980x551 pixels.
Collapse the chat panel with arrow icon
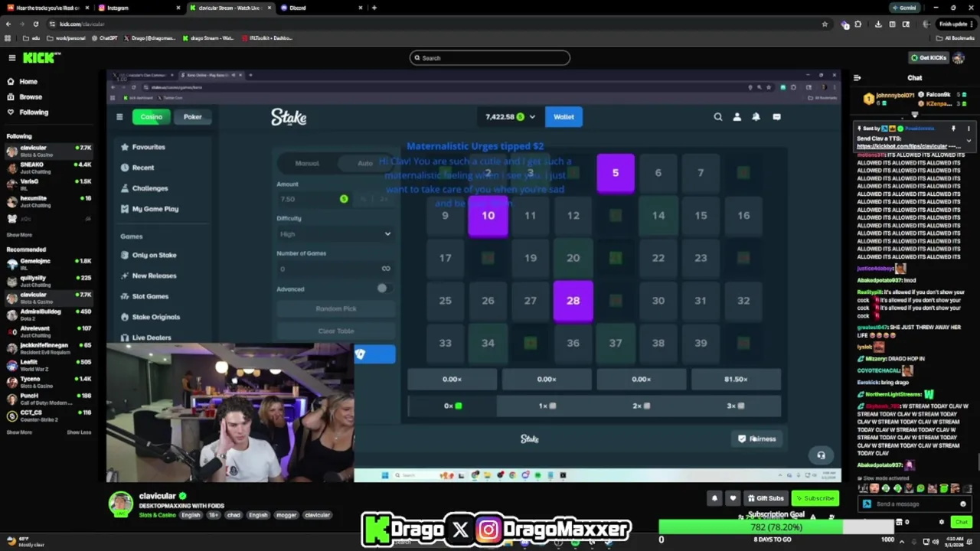pyautogui.click(x=857, y=78)
